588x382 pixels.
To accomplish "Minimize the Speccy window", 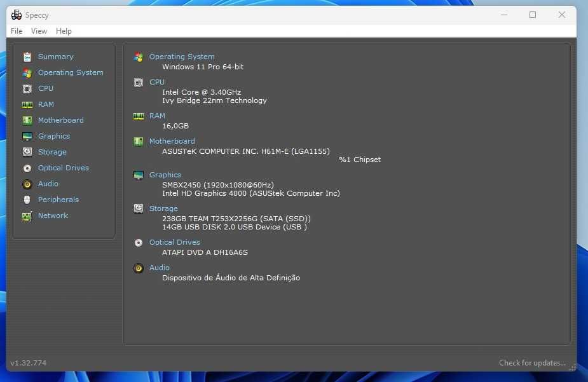I will (x=504, y=15).
